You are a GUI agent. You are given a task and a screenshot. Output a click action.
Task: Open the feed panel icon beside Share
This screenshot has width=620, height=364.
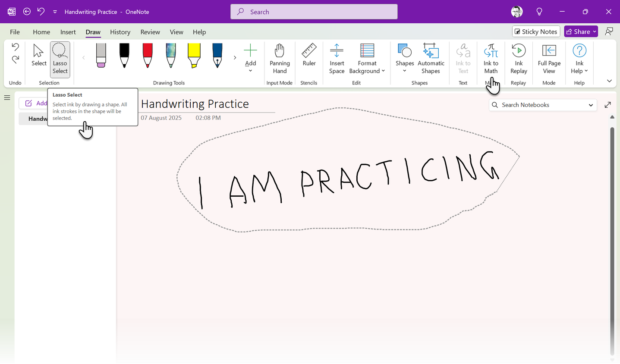(x=609, y=31)
